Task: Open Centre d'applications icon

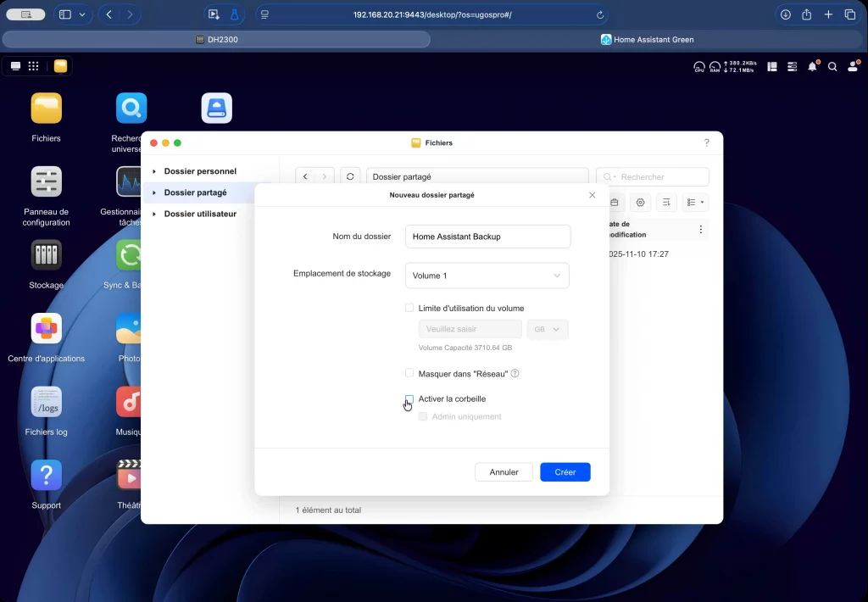Action: [47, 329]
